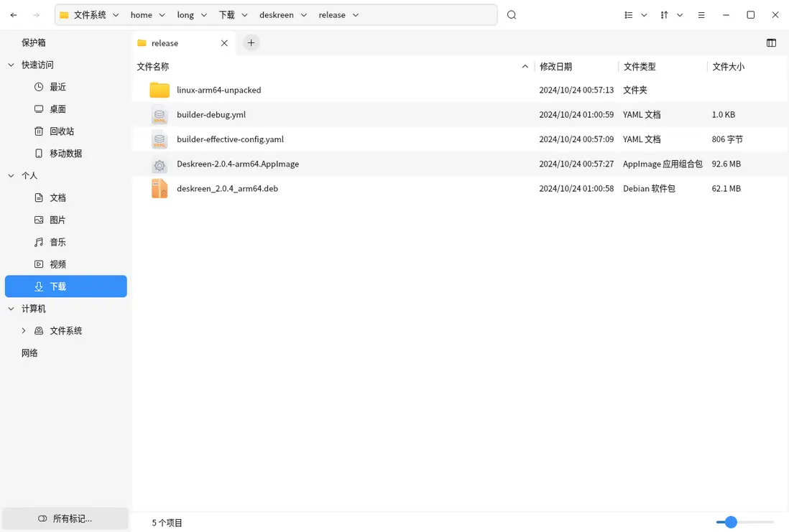The image size is (789, 532).
Task: Open 图片 in the sidebar
Action: point(66,220)
